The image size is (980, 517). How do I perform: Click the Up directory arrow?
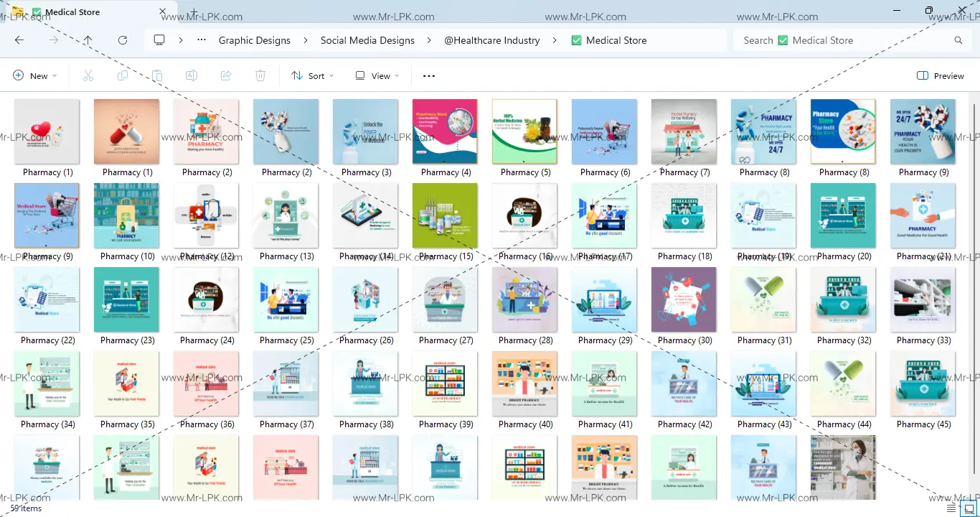pos(88,40)
